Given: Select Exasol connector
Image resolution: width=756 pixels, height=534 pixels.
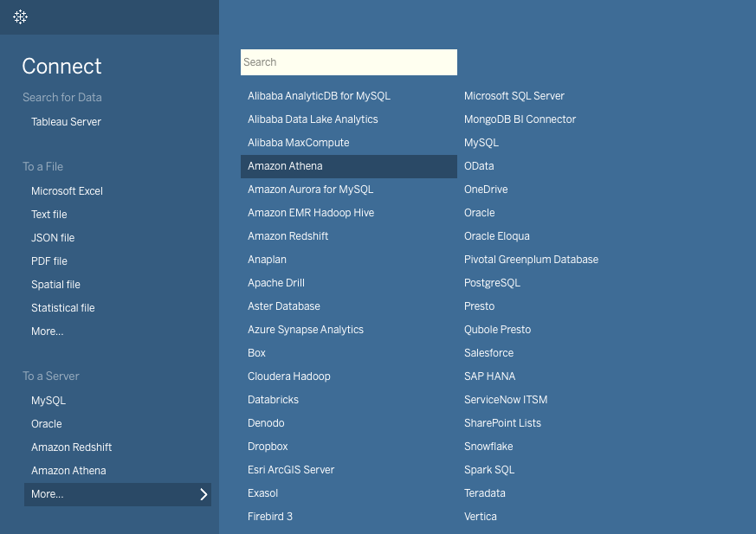Looking at the screenshot, I should [262, 493].
